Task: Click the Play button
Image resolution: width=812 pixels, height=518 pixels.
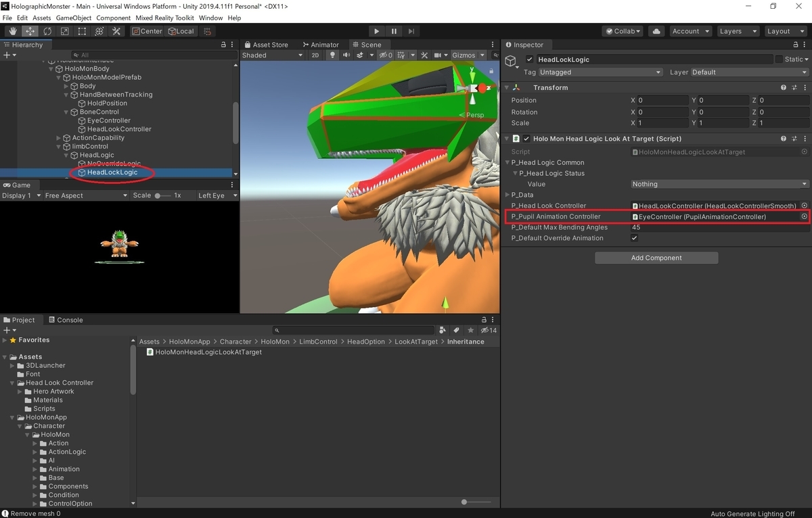Action: tap(377, 31)
